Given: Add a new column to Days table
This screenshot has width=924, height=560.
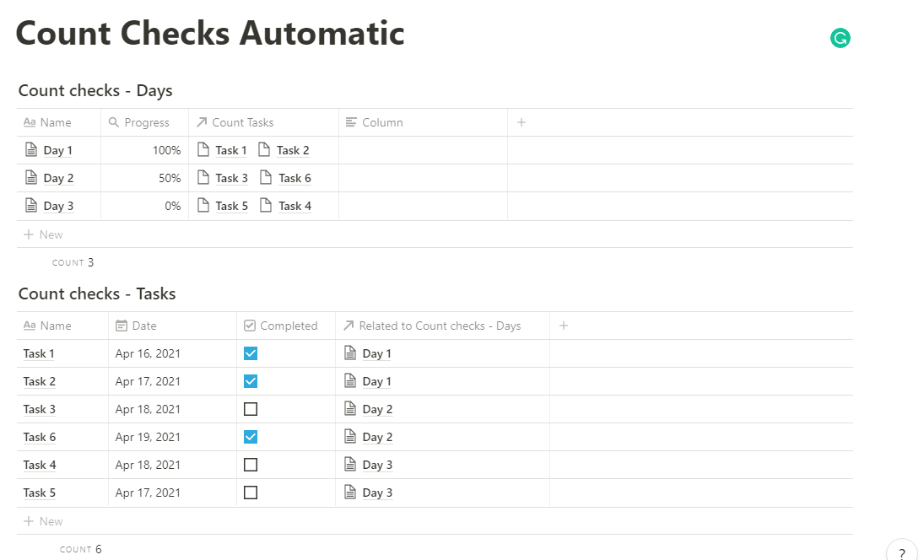Looking at the screenshot, I should click(x=521, y=122).
